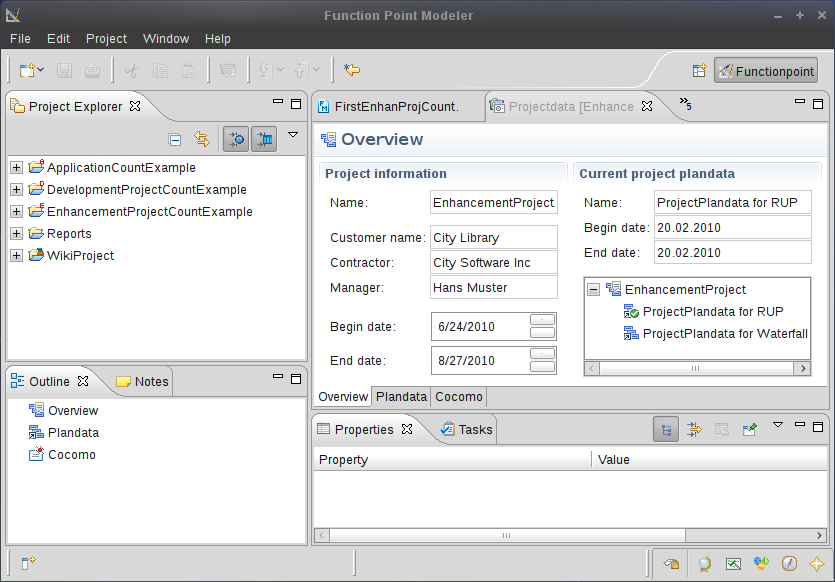This screenshot has height=582, width=835.
Task: Switch to the Functionpoint perspective
Action: pyautogui.click(x=766, y=71)
